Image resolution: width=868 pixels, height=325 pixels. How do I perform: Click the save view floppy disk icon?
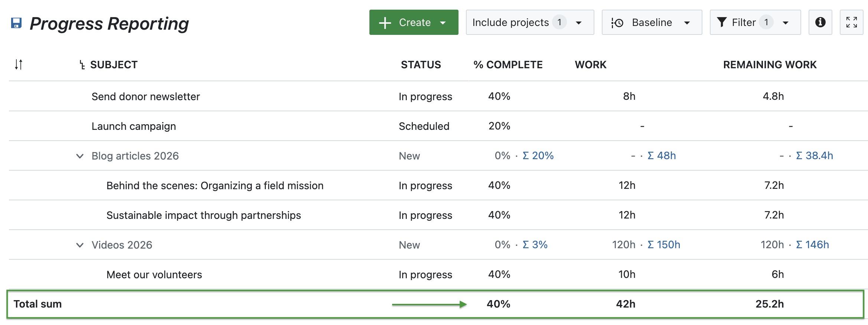pyautogui.click(x=16, y=23)
